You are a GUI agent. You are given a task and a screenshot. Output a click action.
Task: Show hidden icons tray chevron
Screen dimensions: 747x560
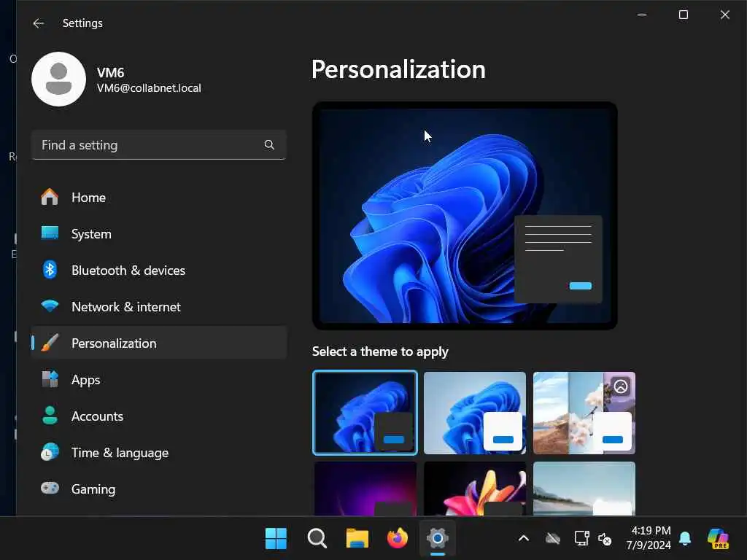point(524,539)
